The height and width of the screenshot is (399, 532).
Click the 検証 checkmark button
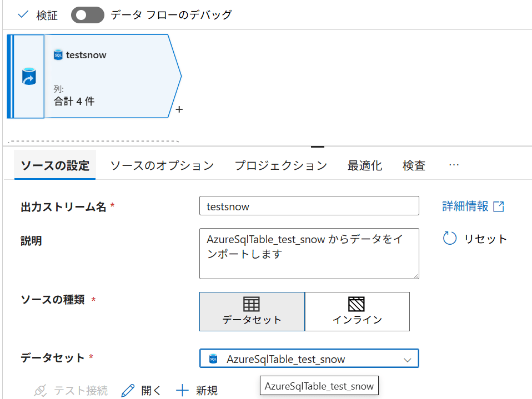[x=37, y=15]
